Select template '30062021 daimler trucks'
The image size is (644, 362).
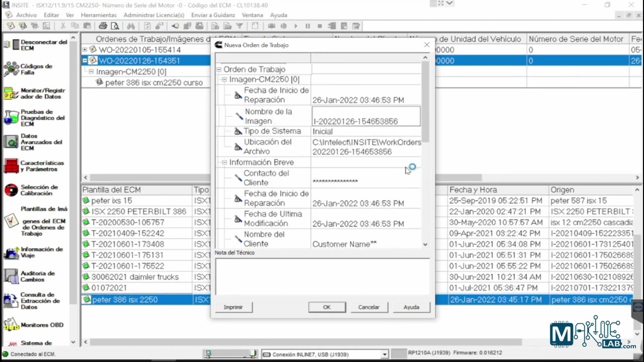[135, 277]
